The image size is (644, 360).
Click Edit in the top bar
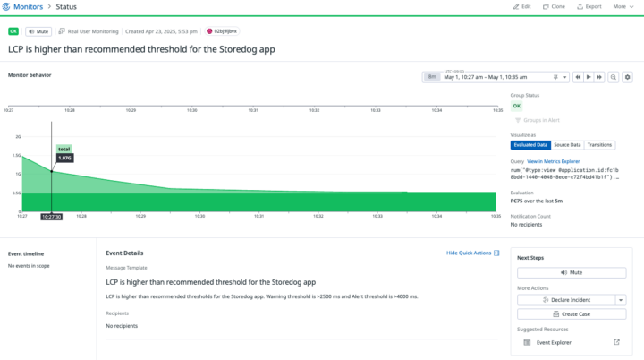click(522, 6)
